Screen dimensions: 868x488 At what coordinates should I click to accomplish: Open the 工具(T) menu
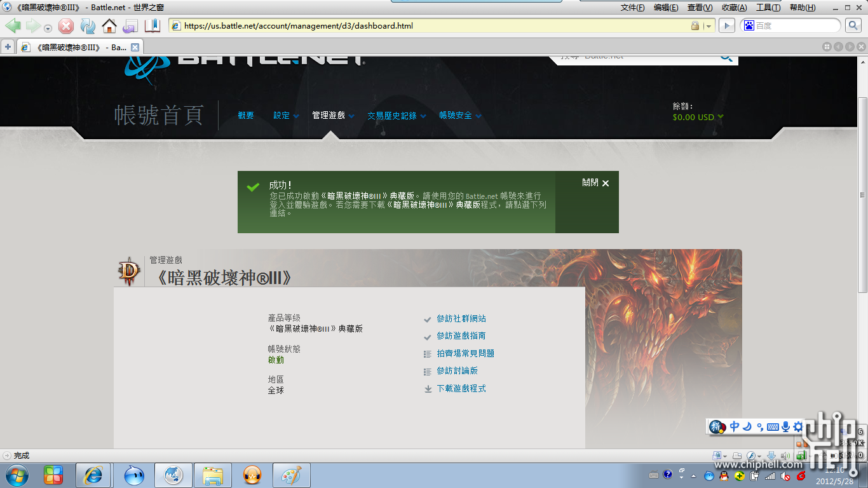pos(768,8)
